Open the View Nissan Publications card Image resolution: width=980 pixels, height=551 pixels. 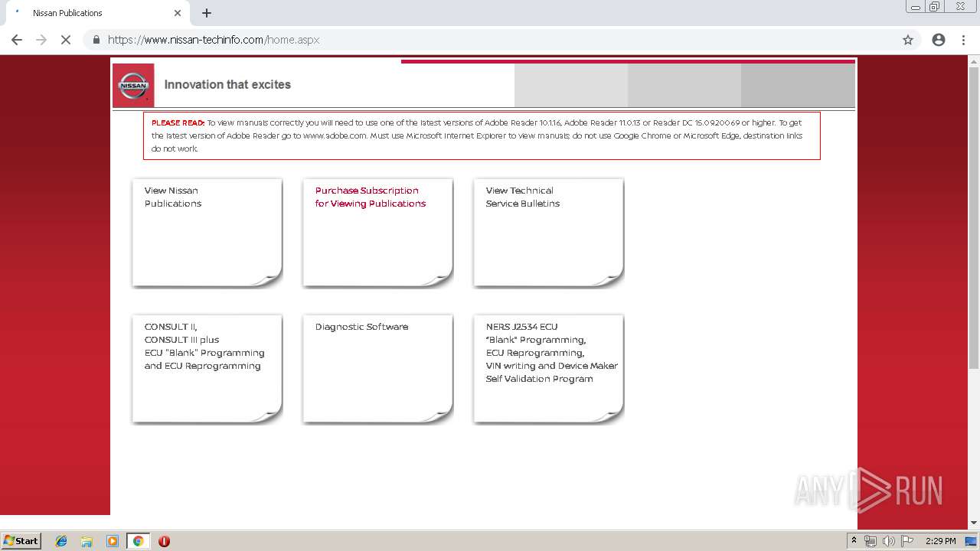(x=207, y=233)
